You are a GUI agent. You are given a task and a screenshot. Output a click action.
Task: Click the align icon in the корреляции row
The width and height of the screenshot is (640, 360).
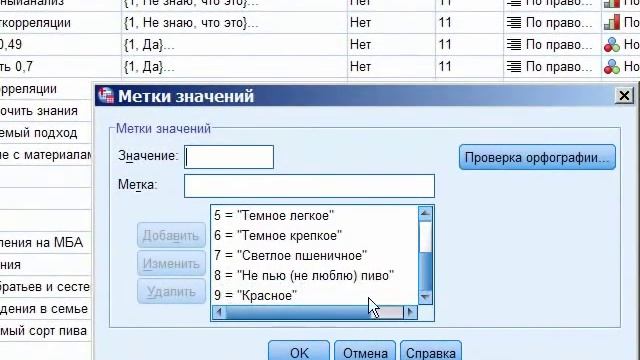click(x=514, y=22)
